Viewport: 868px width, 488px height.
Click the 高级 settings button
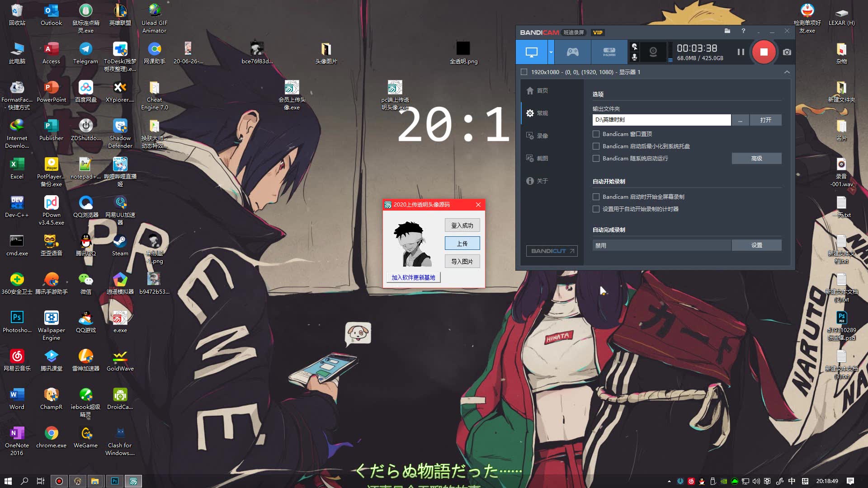757,159
